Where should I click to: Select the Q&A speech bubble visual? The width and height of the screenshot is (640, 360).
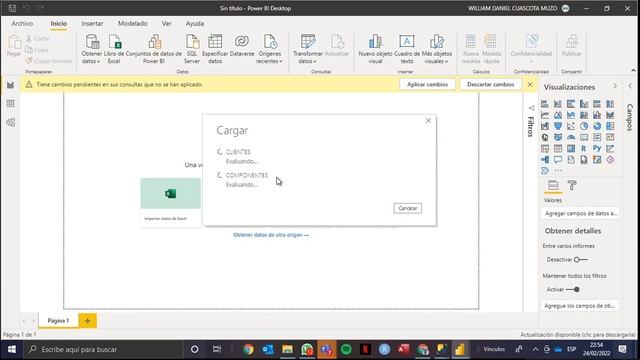[x=558, y=160]
